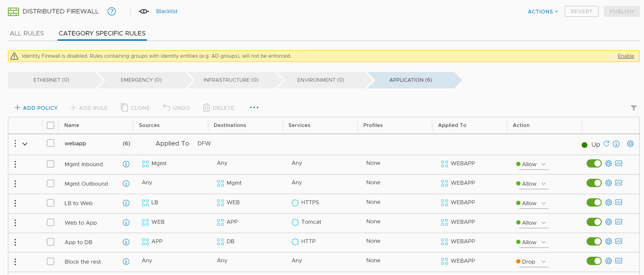Open the Actions dropdown menu
Screen dimensions: 644x275
[543, 11]
